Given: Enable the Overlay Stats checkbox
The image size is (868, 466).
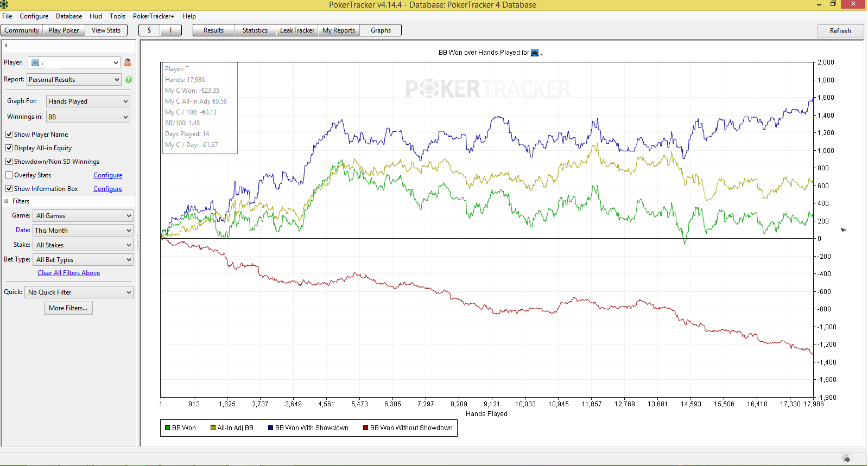Looking at the screenshot, I should pyautogui.click(x=9, y=175).
